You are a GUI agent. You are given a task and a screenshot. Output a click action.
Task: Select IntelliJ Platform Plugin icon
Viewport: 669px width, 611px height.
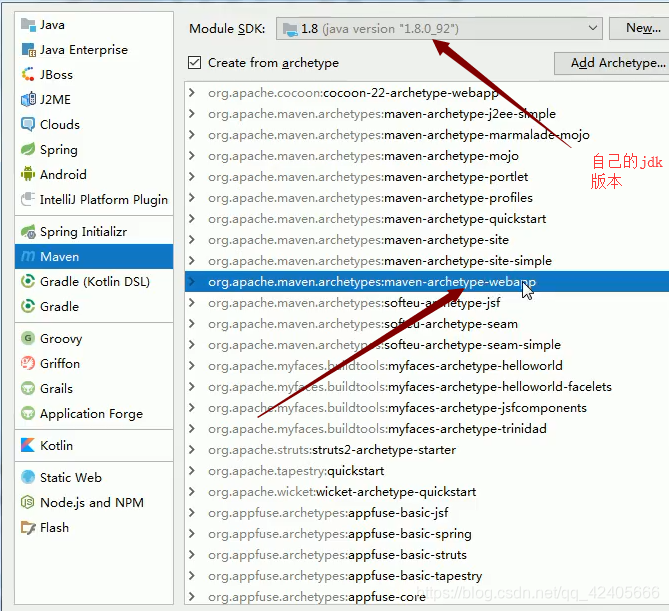click(x=28, y=199)
